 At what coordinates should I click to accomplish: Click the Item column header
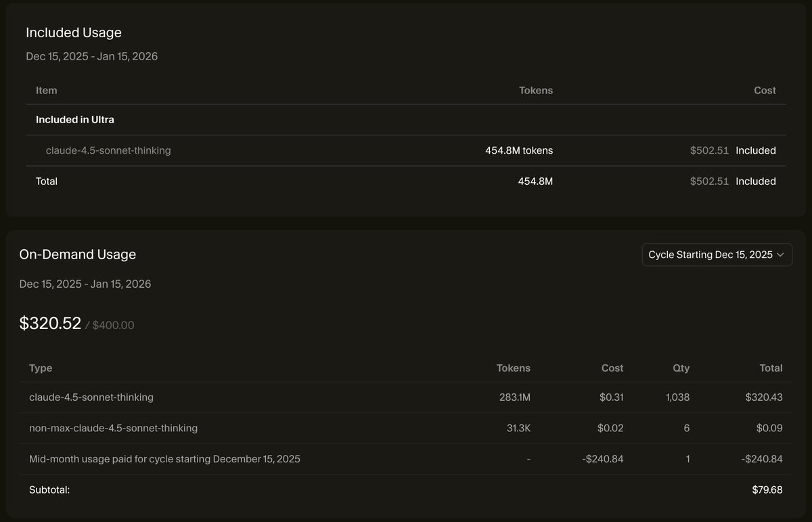coord(46,90)
